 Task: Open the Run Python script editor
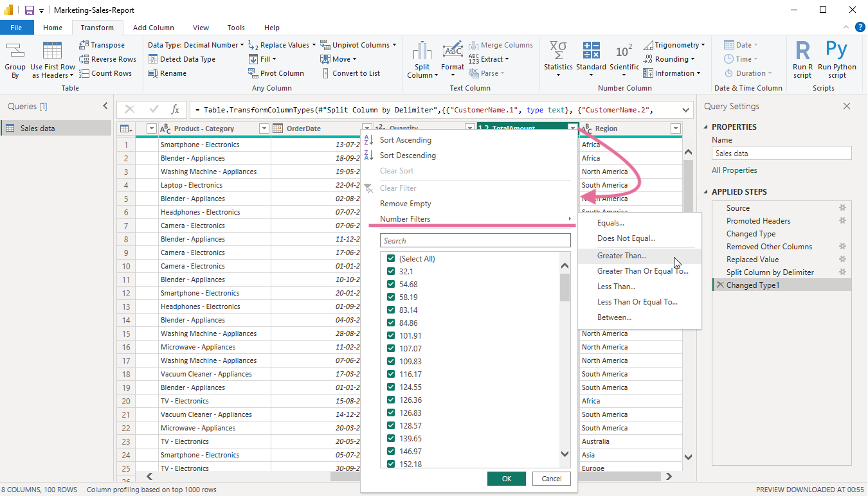pyautogui.click(x=836, y=60)
